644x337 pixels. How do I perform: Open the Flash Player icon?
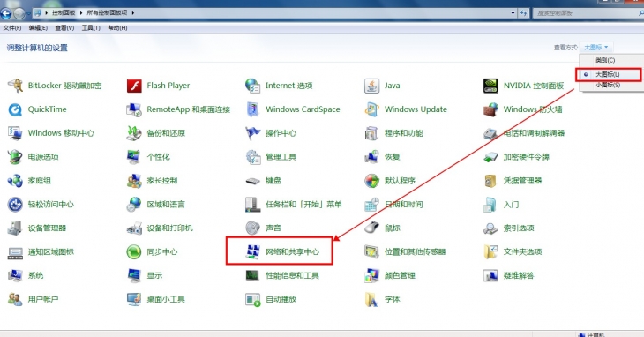point(134,86)
